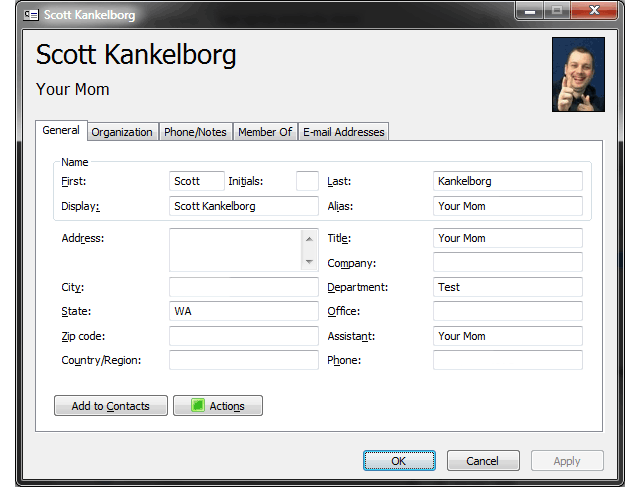Click the State field containing WA

(x=243, y=311)
